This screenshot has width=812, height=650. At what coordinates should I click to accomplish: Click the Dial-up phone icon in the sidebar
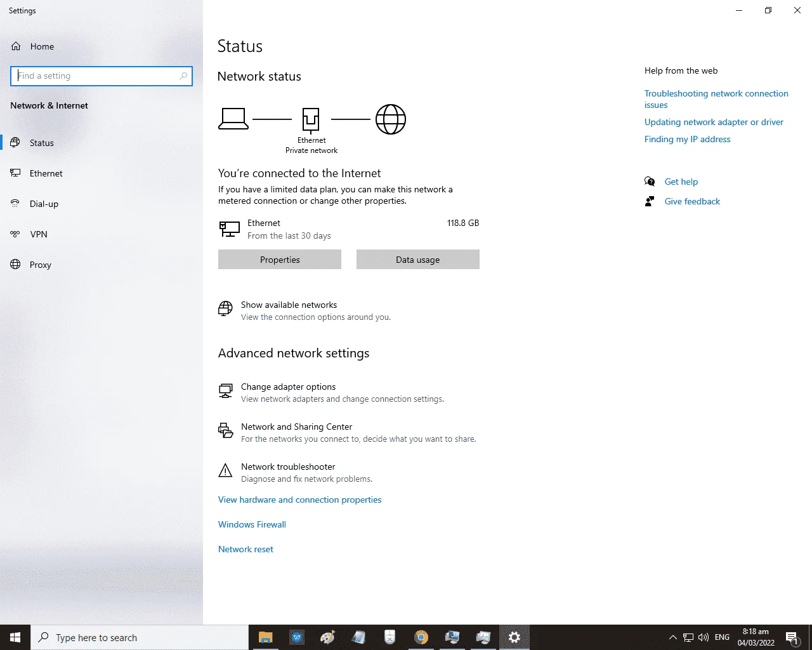(x=15, y=204)
